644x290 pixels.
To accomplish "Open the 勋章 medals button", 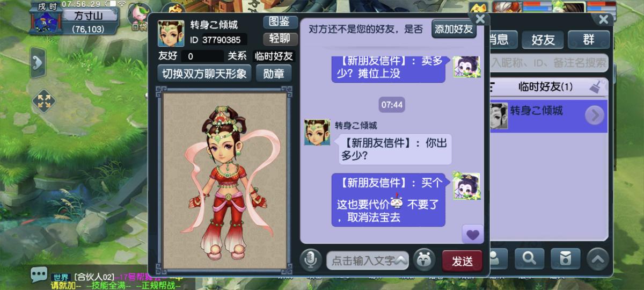I will pyautogui.click(x=274, y=74).
